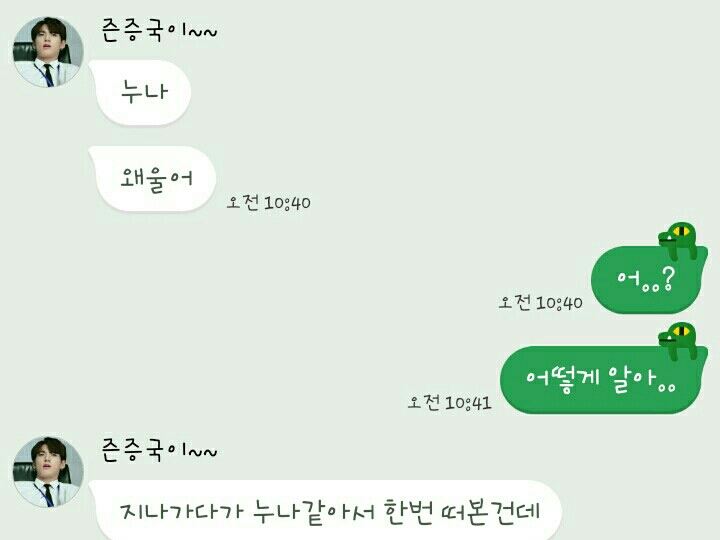Click the sender name above the 지나가다가 message

pyautogui.click(x=159, y=450)
